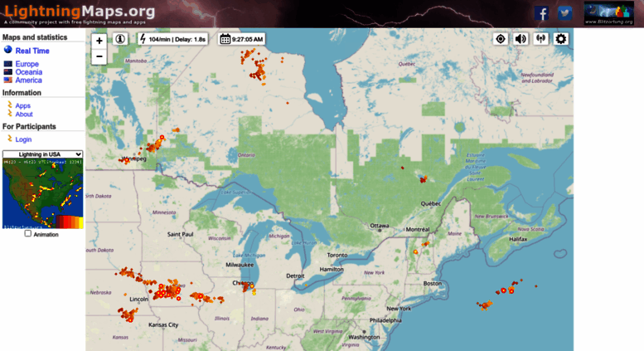
Task: Click the Montréal label on map
Action: coord(418,229)
